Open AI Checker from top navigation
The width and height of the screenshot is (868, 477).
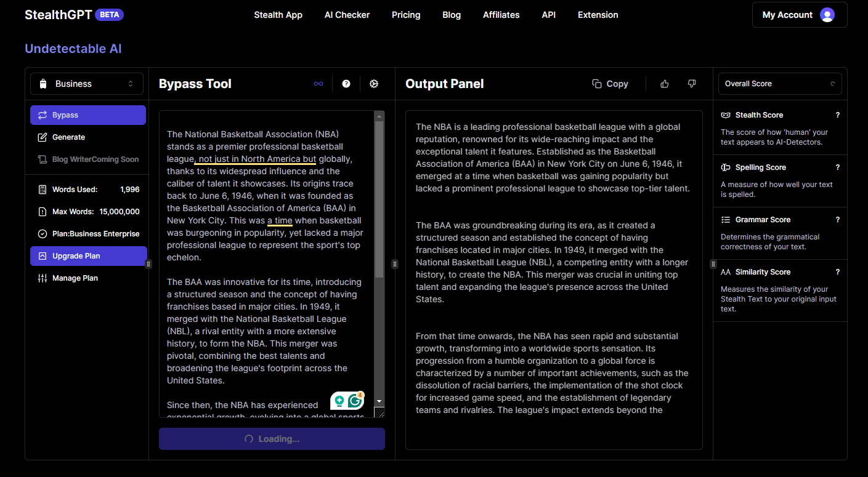tap(347, 15)
